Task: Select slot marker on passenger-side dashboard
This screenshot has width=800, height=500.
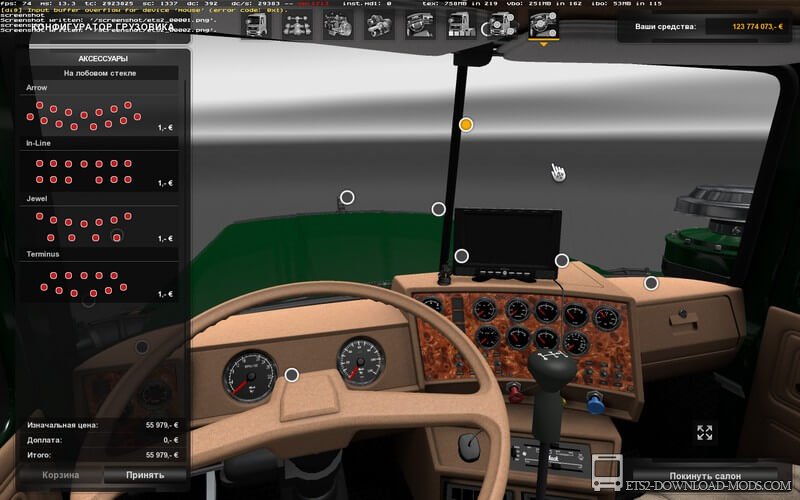Action: tap(651, 283)
